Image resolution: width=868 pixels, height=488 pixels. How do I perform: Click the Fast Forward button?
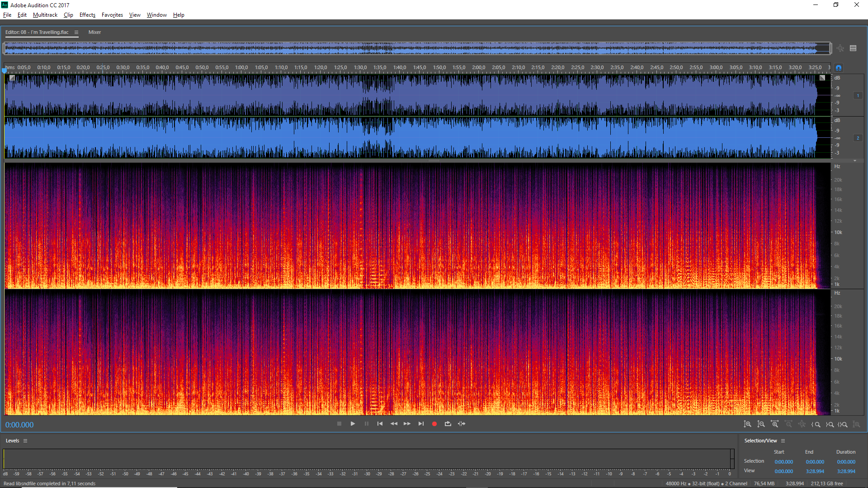point(407,424)
